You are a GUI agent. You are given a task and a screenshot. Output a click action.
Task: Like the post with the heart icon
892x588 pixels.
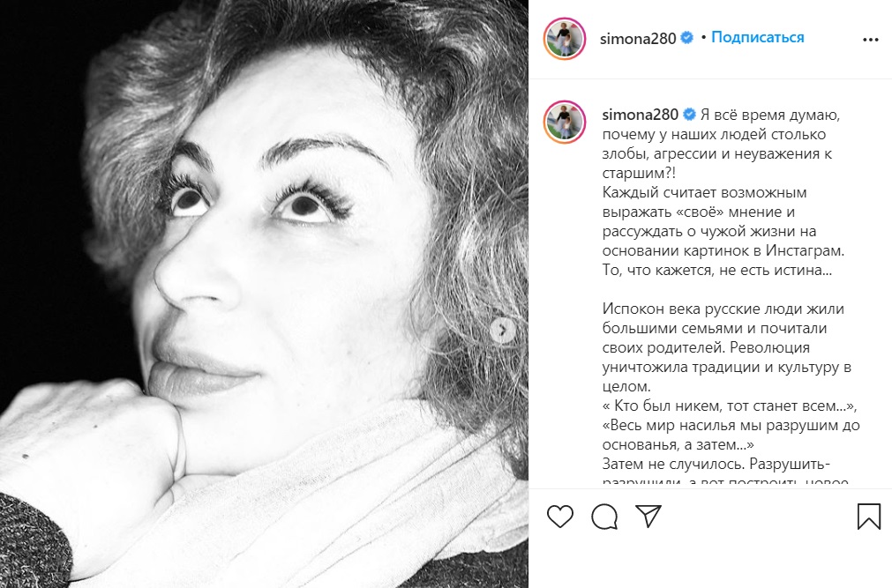tap(559, 517)
